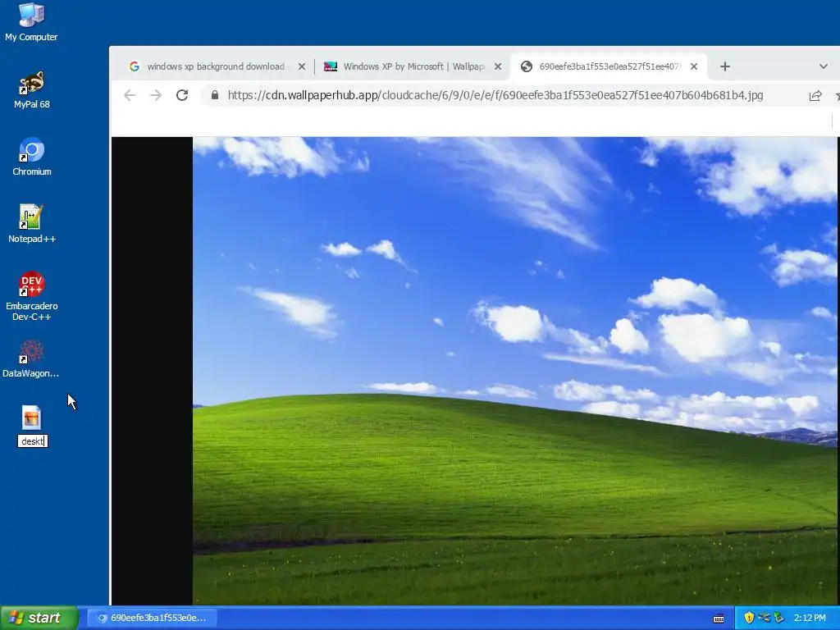Switch to 'Windows XP by Microsoft' tab
Screen dimensions: 840x630
pos(413,66)
